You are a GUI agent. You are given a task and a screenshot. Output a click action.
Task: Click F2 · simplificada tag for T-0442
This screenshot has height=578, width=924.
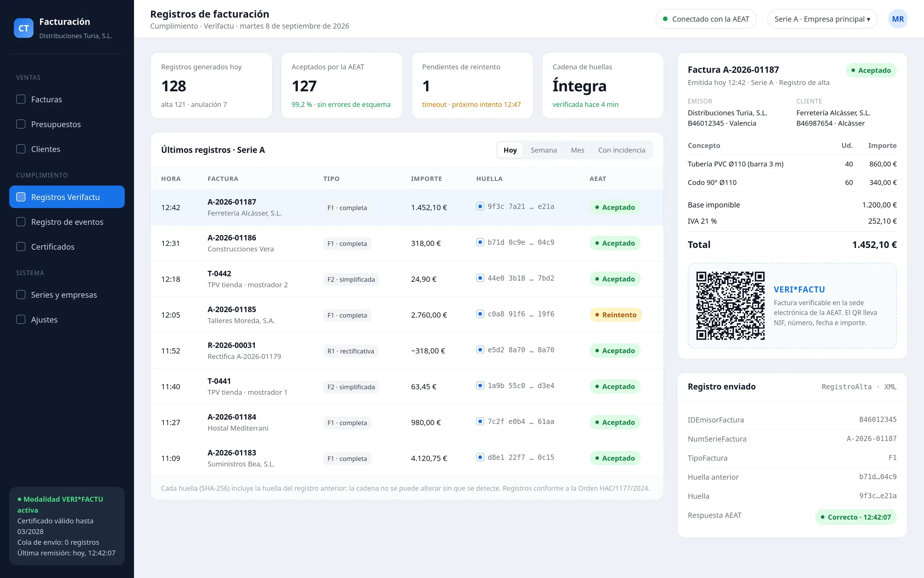351,279
